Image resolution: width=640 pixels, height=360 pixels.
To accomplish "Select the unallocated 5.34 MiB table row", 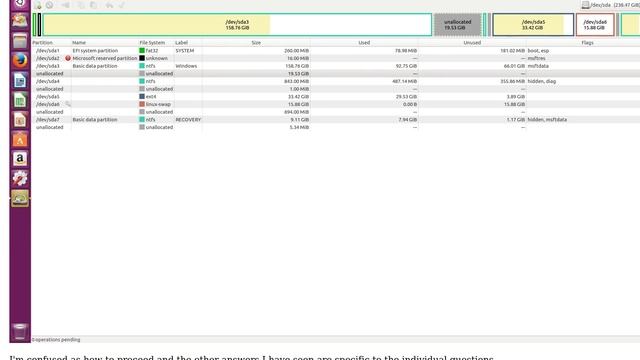I will 336,127.
